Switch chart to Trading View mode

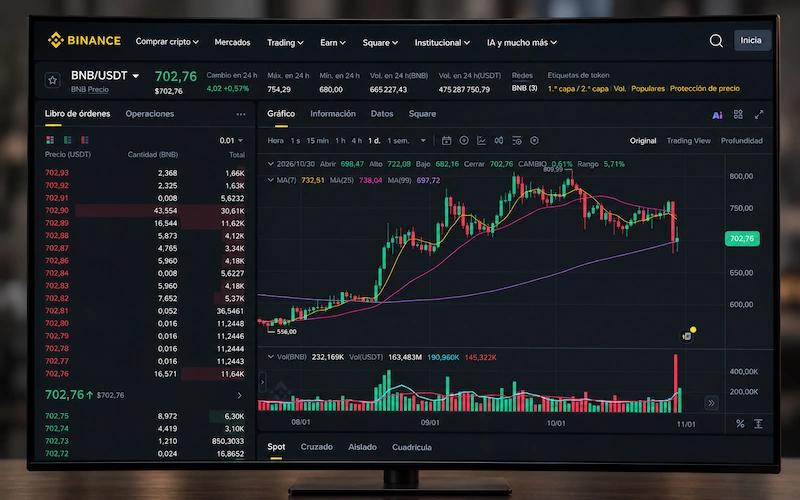pos(688,141)
